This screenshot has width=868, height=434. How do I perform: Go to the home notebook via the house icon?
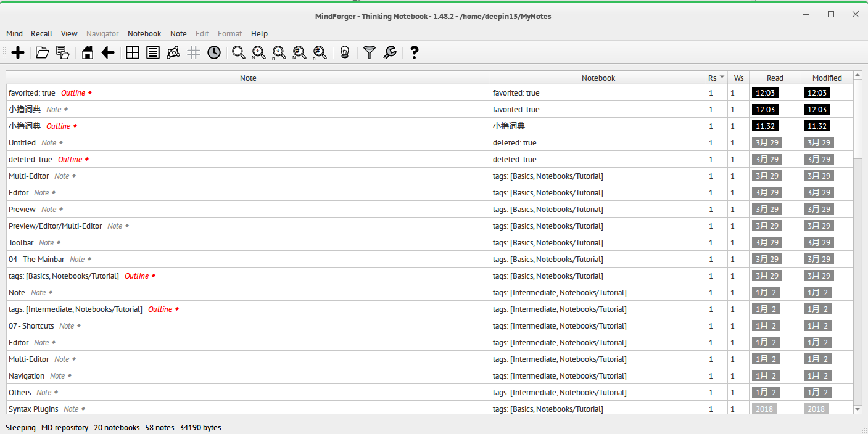tap(88, 53)
